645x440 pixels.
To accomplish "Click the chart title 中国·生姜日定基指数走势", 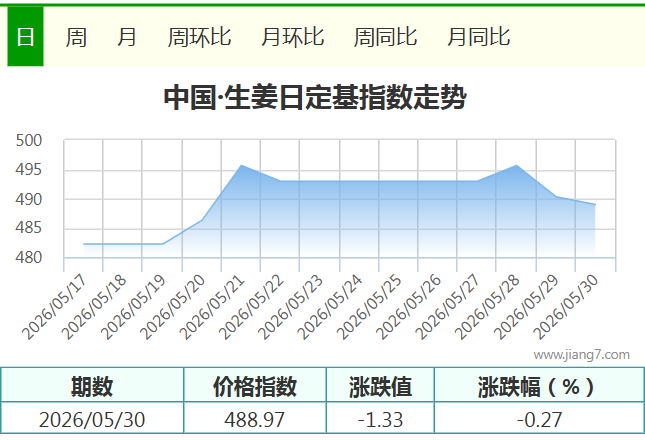I will click(x=315, y=97).
